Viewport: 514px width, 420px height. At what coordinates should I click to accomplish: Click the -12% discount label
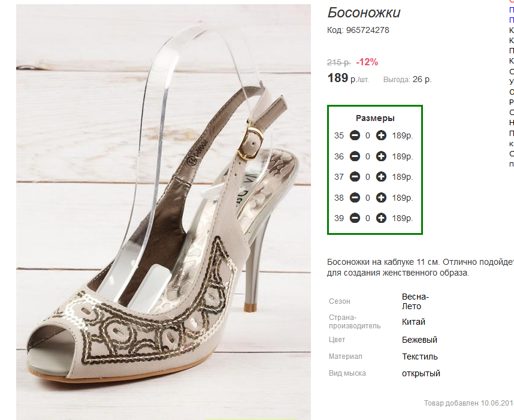pyautogui.click(x=367, y=62)
